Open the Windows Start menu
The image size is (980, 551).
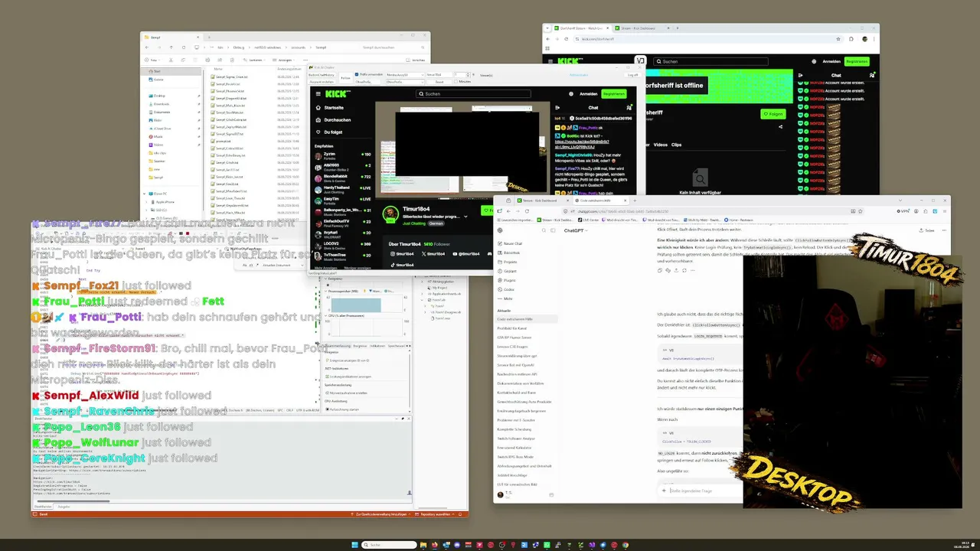(354, 545)
